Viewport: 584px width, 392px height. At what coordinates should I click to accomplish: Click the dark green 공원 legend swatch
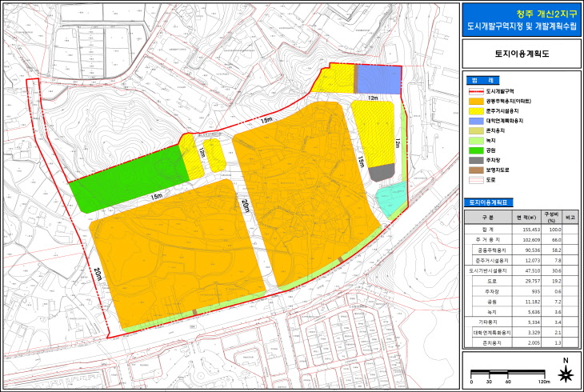[476, 150]
